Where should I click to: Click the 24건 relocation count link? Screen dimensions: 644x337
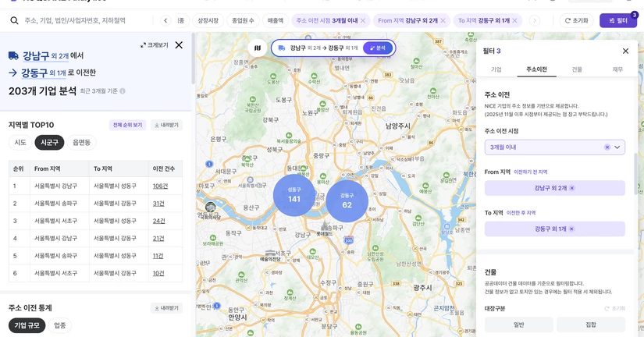[x=158, y=221]
